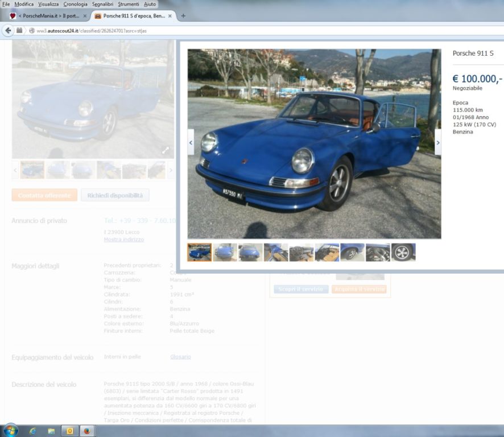This screenshot has height=437, width=504.
Task: Switch to the PorscheMania.it tab
Action: point(48,16)
